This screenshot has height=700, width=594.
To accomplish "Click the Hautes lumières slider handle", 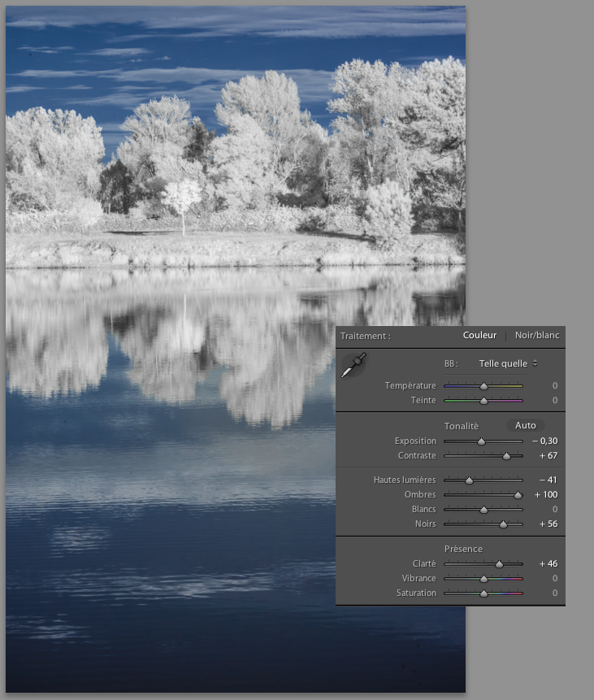I will pyautogui.click(x=469, y=480).
